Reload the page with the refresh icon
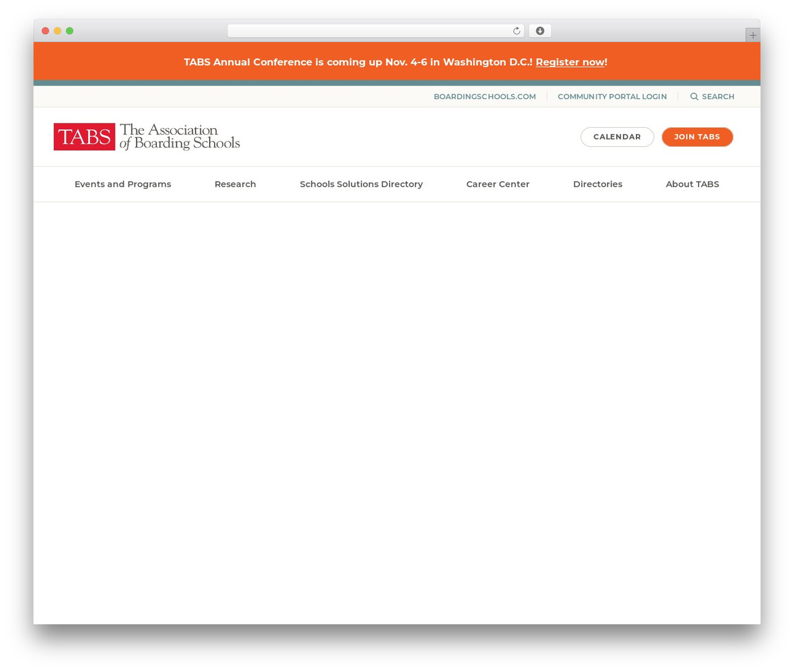This screenshot has height=672, width=794. click(x=516, y=31)
